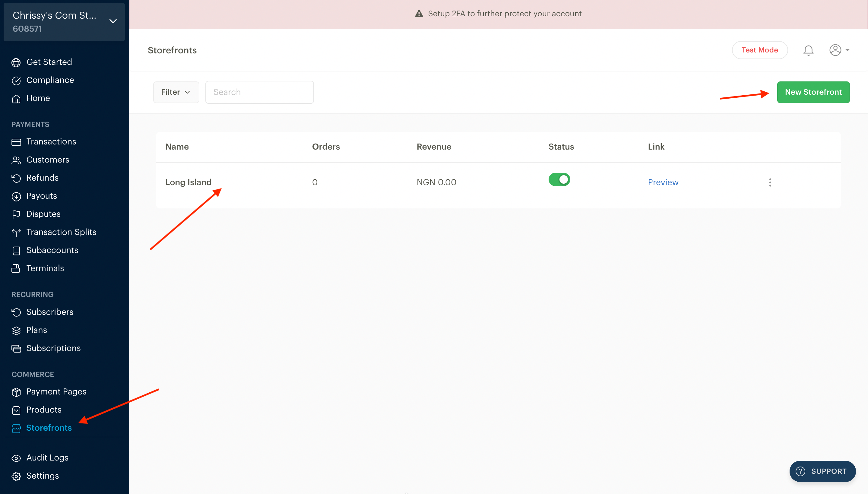
Task: Select the Payouts sidebar icon
Action: point(17,196)
